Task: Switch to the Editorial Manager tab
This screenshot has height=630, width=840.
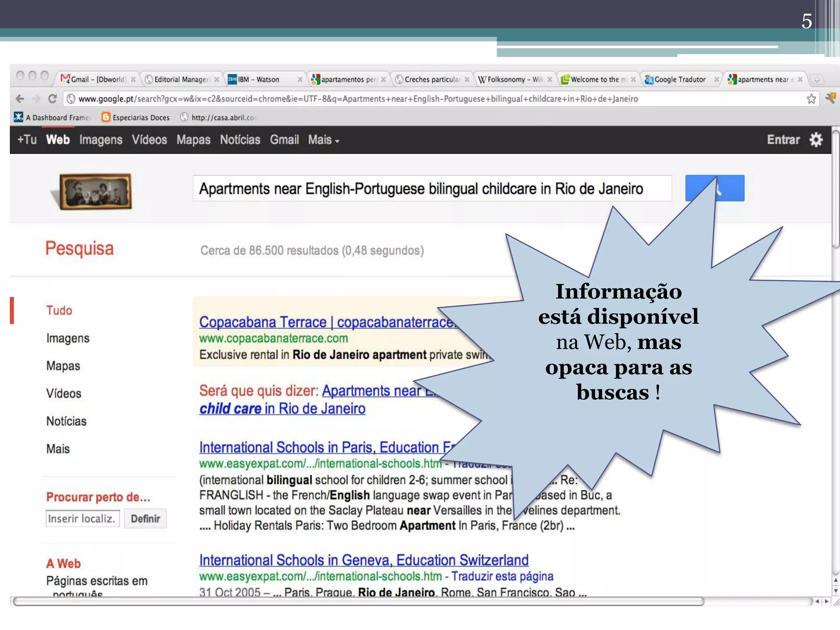Action: (180, 80)
